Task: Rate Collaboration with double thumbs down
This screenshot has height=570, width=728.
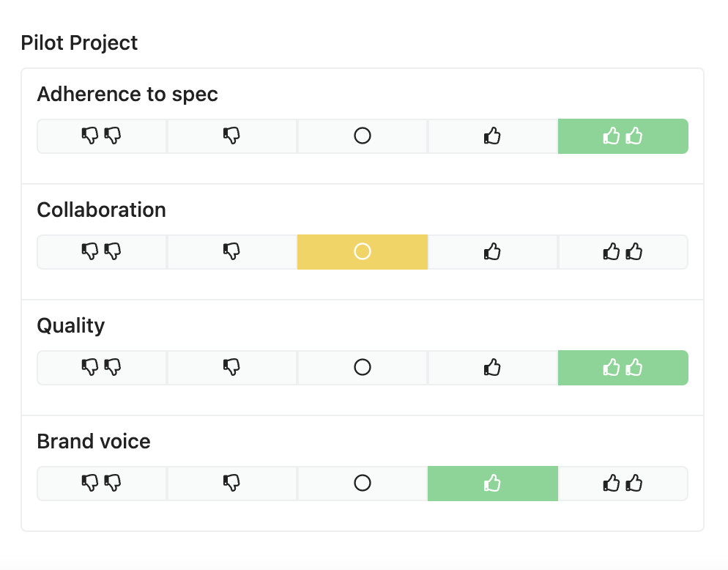Action: 102,252
